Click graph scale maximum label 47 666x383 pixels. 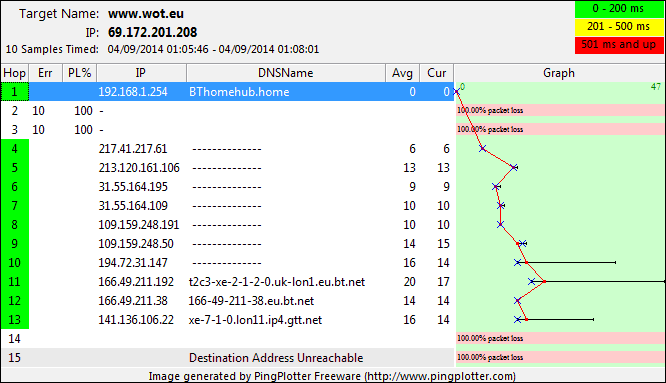click(x=656, y=87)
